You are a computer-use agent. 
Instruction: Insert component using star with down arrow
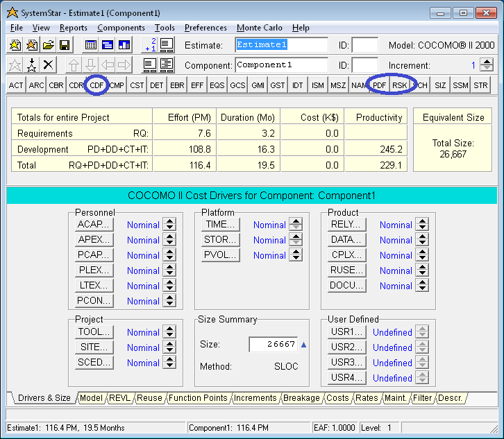(x=31, y=65)
